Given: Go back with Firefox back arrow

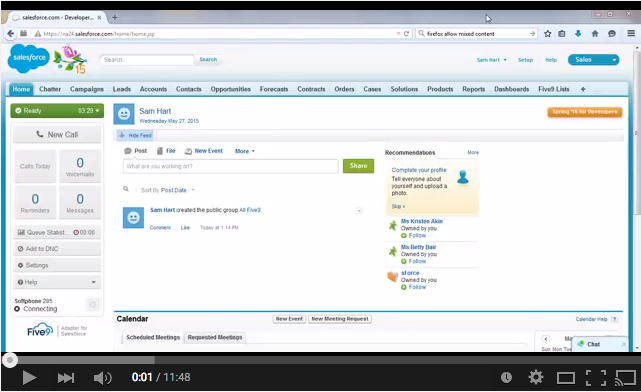Looking at the screenshot, I should [x=11, y=34].
